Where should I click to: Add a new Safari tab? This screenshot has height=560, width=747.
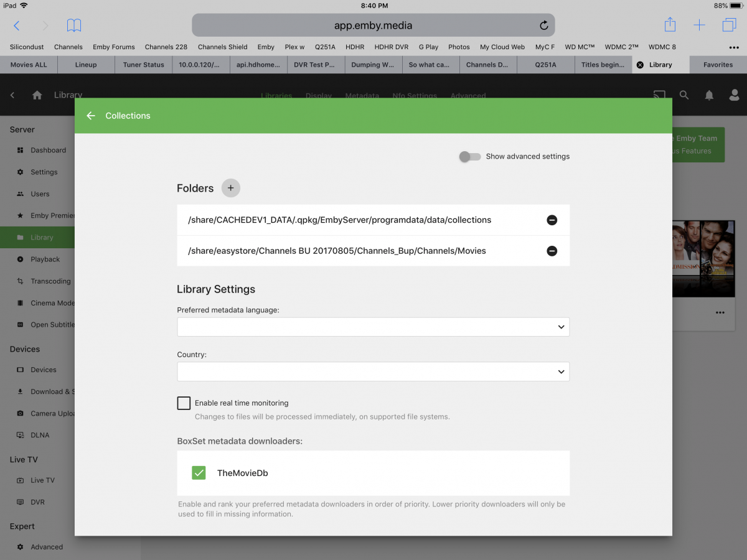[700, 26]
